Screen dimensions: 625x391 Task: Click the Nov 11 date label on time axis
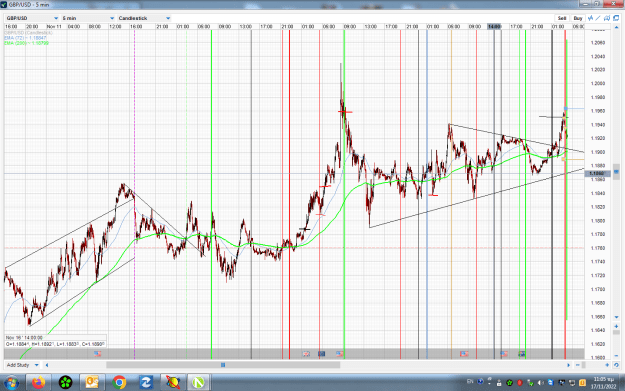54,26
